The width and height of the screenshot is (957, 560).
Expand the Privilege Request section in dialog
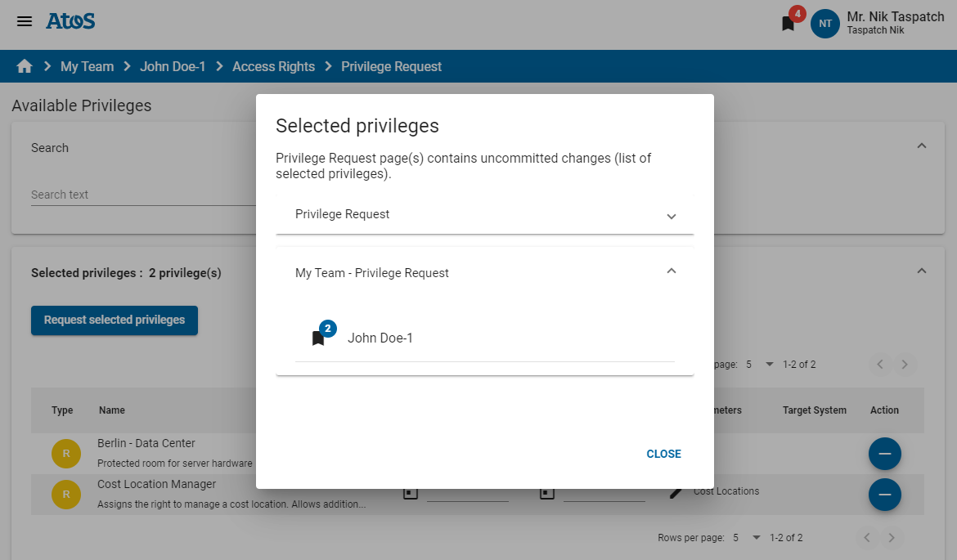(671, 216)
